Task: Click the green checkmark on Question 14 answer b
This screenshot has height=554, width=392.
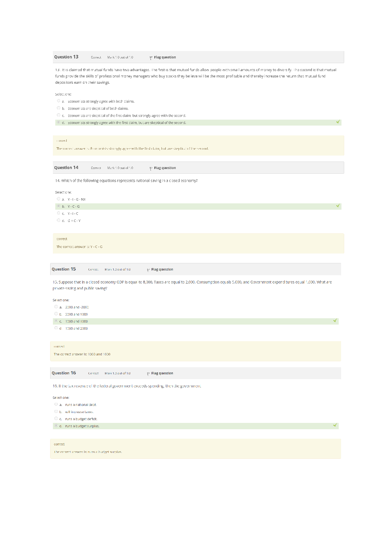Action: [338, 206]
